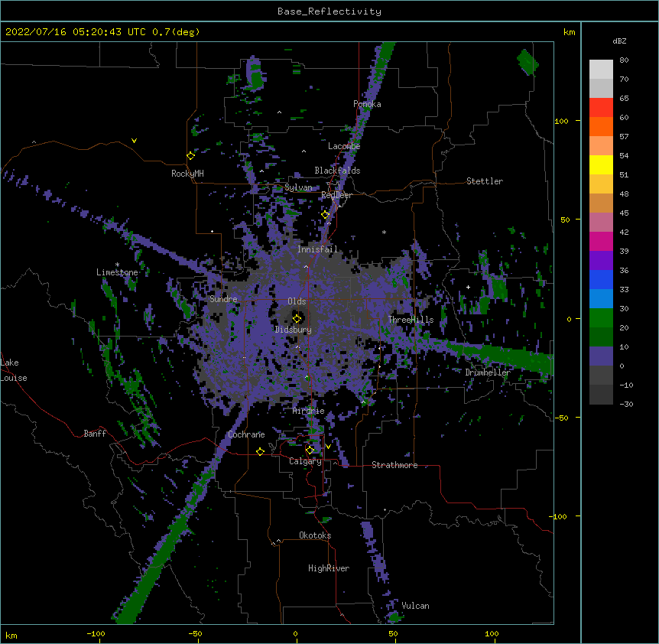Screen dimensions: 659x644
Task: Select the radar site diamond between Olds and Didsbury
Action: pyautogui.click(x=297, y=319)
